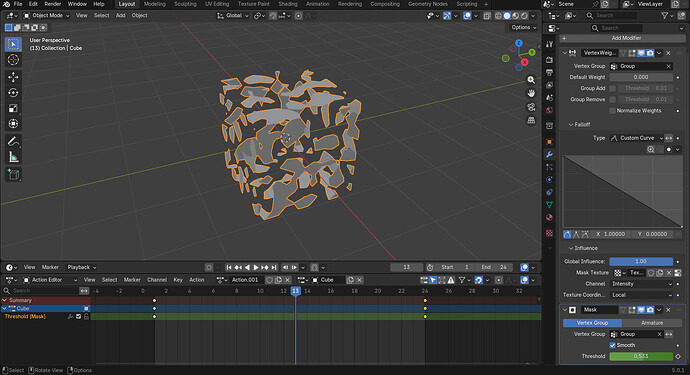690x375 pixels.
Task: Select the Vertex Group mode button
Action: tap(592, 323)
